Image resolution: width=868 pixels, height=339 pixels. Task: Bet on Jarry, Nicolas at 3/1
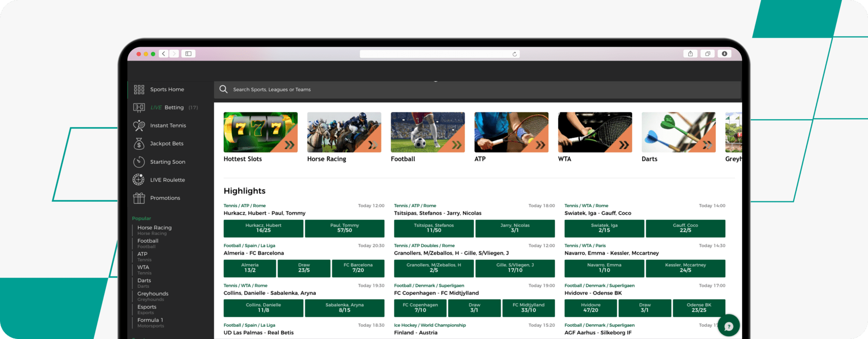click(515, 228)
